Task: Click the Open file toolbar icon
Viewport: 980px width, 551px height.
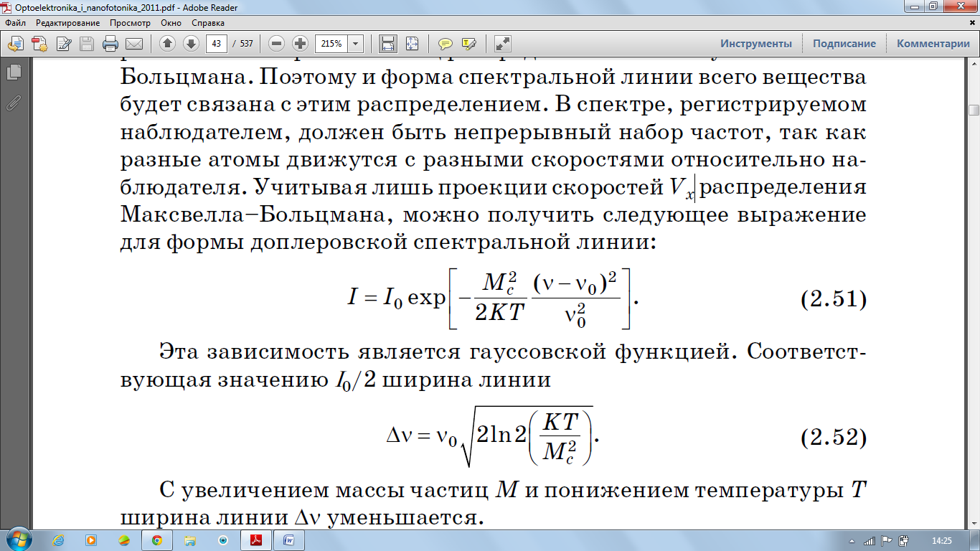Action: pyautogui.click(x=16, y=44)
